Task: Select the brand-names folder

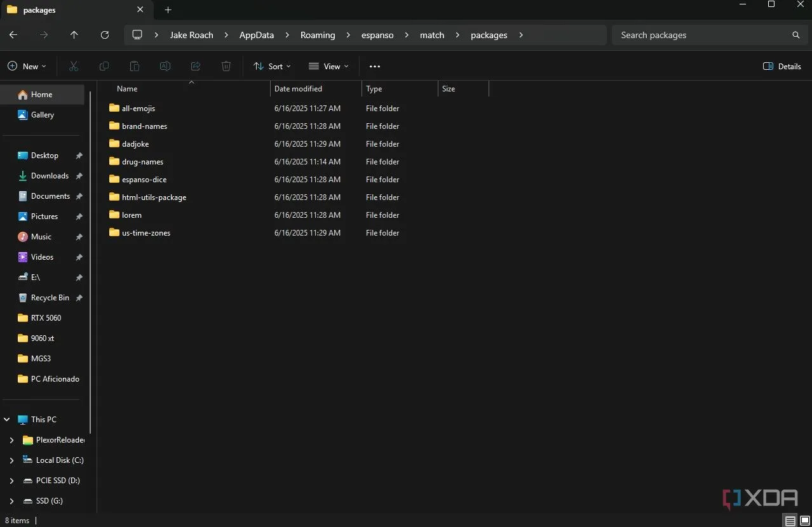Action: point(144,126)
